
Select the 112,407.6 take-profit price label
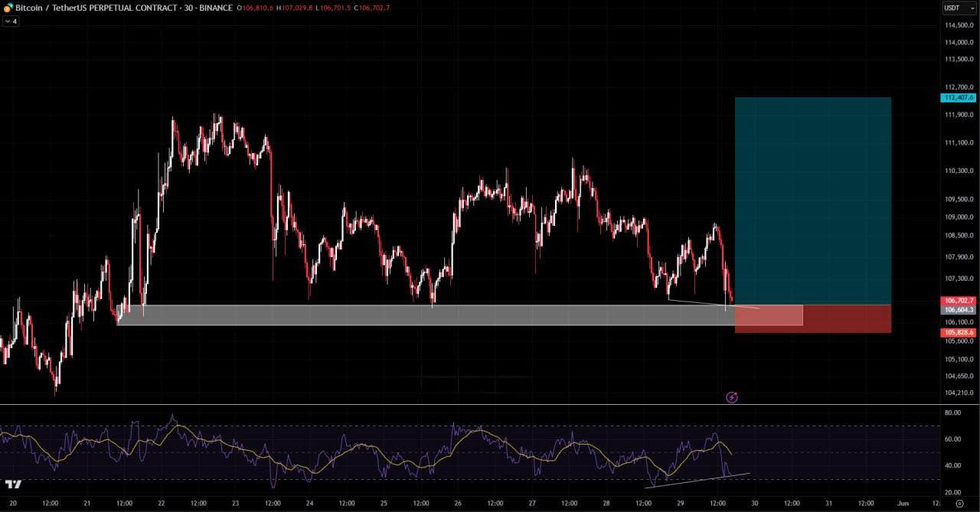[x=959, y=97]
